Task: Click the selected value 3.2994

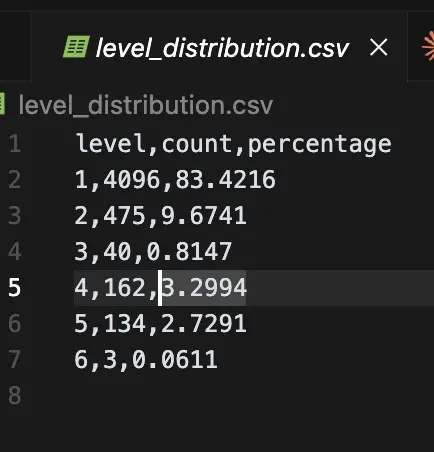Action: coord(204,288)
